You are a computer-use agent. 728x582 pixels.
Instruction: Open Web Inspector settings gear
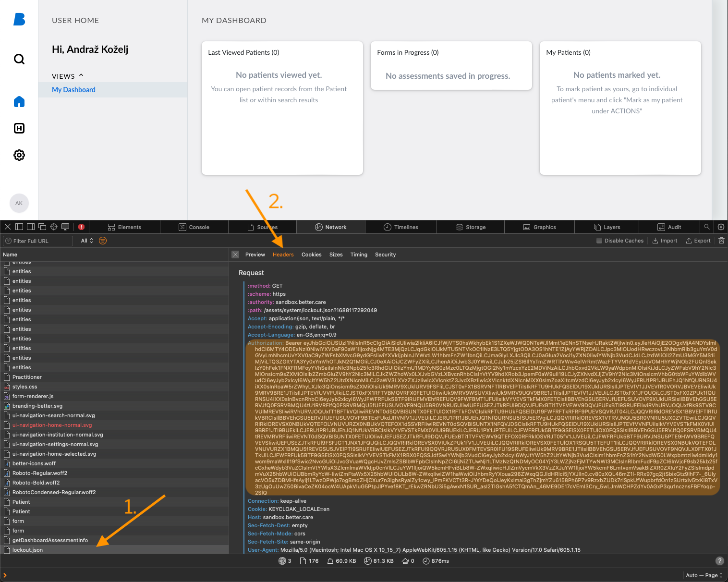(721, 227)
